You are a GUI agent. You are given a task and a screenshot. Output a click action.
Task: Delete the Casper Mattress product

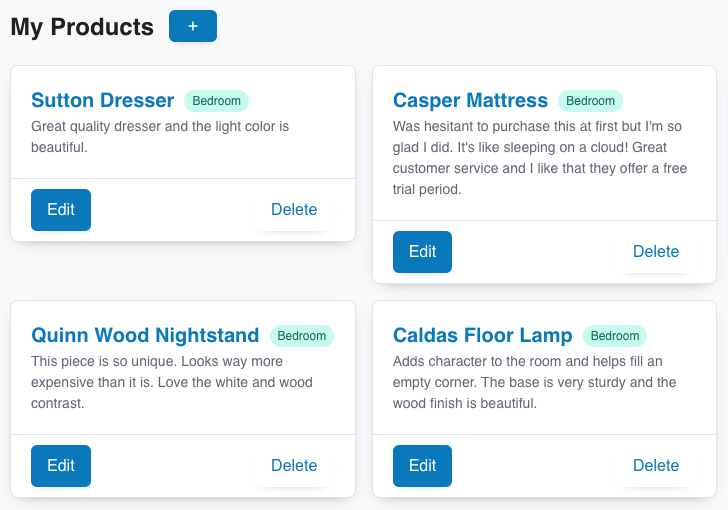tap(656, 252)
